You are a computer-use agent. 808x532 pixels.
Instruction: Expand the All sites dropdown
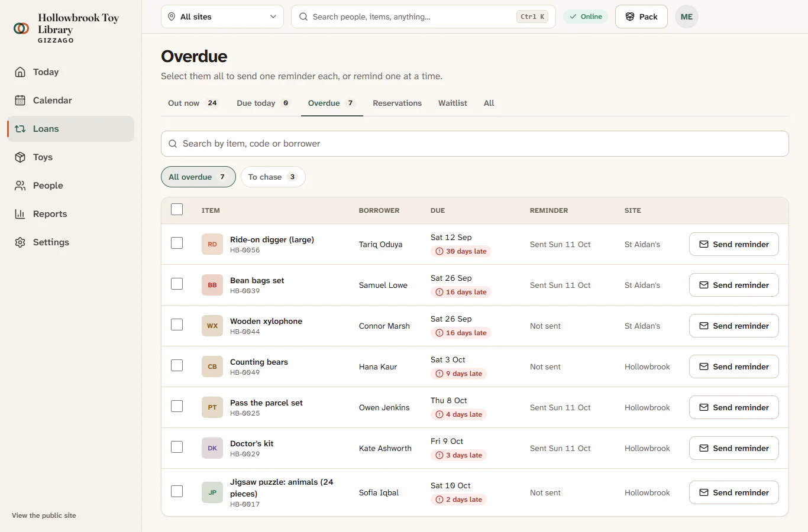(222, 17)
